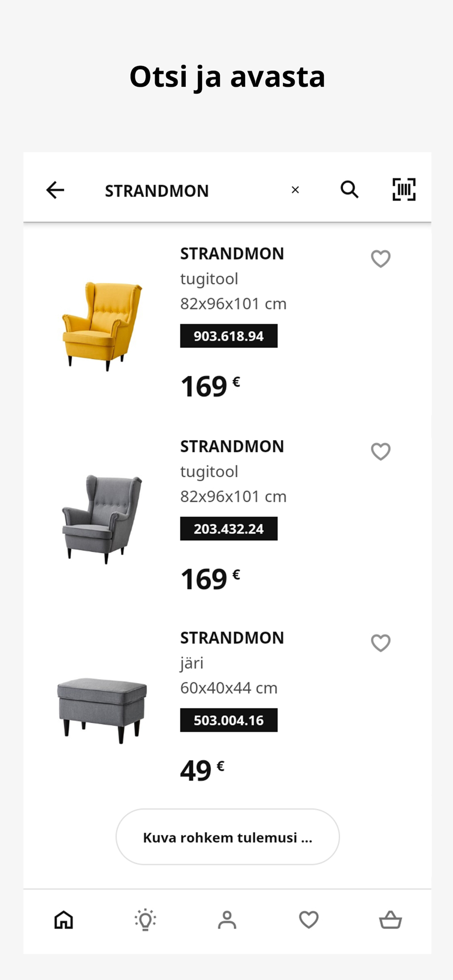Open the shopping basket

[x=390, y=920]
